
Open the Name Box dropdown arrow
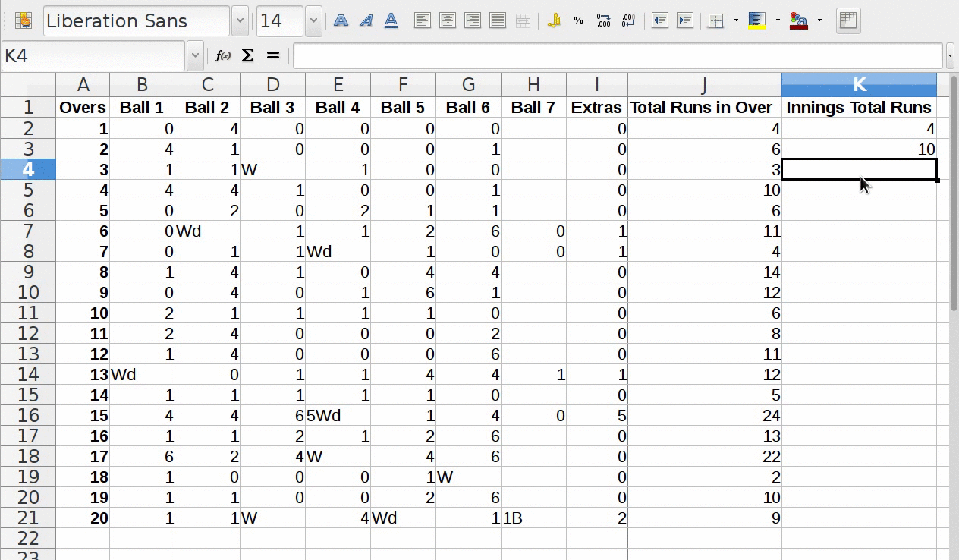[x=195, y=55]
